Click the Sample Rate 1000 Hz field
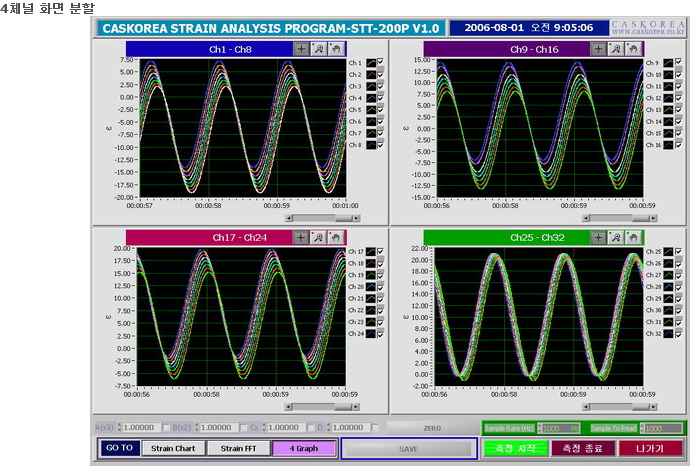695x474 pixels. [x=561, y=428]
